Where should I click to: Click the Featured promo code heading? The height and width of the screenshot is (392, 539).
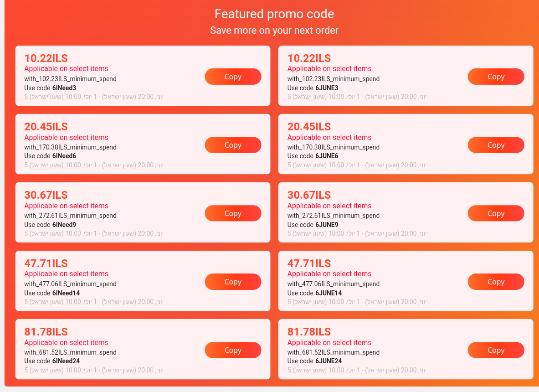(274, 14)
